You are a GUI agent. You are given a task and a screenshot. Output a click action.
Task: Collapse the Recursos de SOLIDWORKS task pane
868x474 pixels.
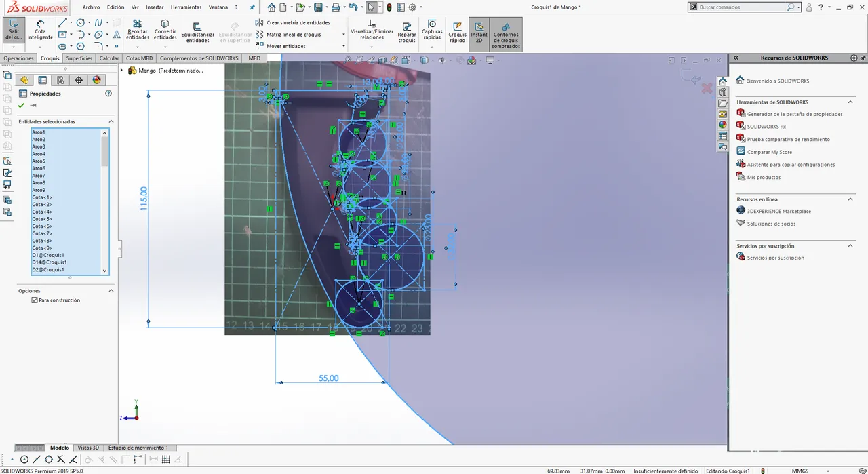[736, 58]
